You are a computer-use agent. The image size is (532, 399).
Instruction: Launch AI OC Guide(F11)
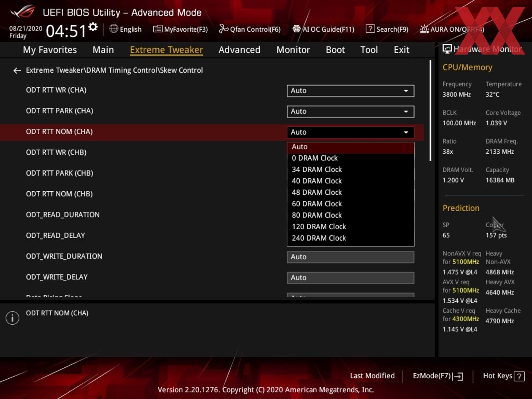pos(323,29)
